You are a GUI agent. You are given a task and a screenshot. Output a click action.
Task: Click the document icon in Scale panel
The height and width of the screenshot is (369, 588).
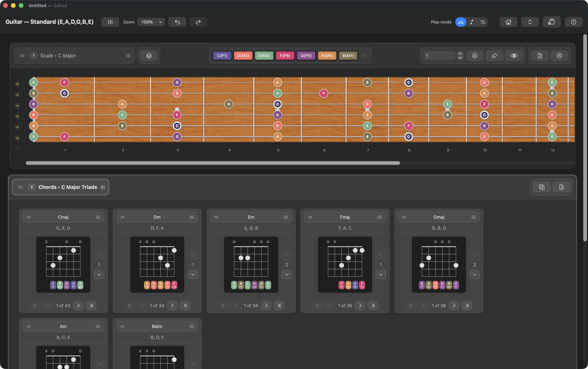click(540, 56)
